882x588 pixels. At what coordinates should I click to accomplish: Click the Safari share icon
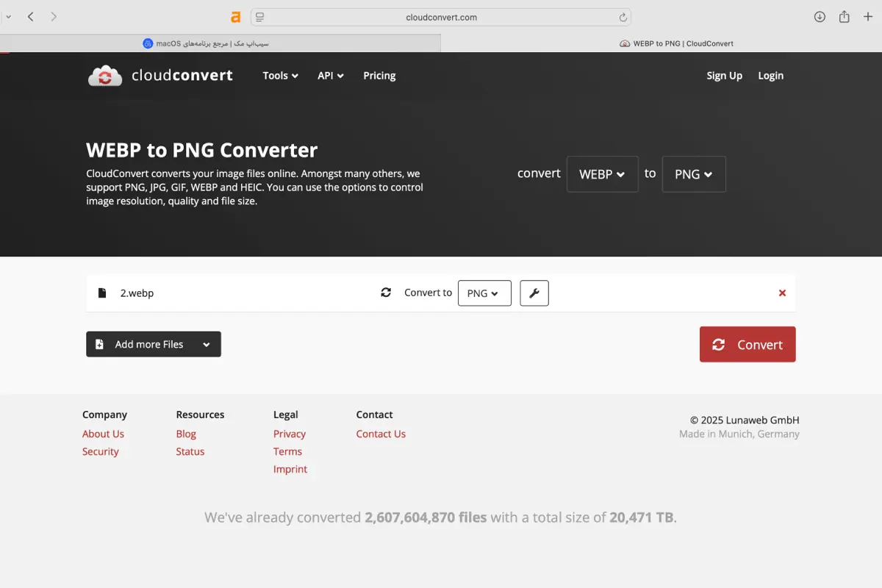tap(845, 16)
